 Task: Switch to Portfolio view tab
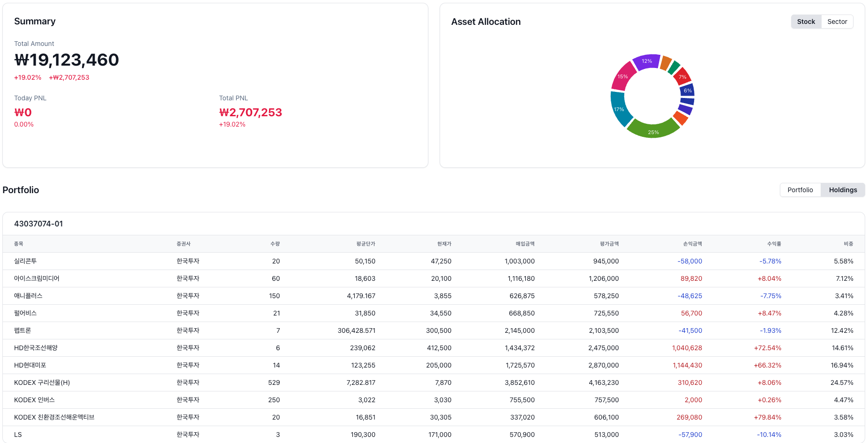tap(800, 190)
